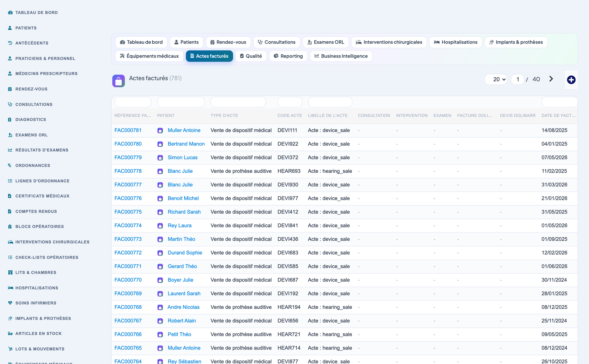The width and height of the screenshot is (589, 364).
Task: Click the page number input showing 1
Action: [x=518, y=79]
